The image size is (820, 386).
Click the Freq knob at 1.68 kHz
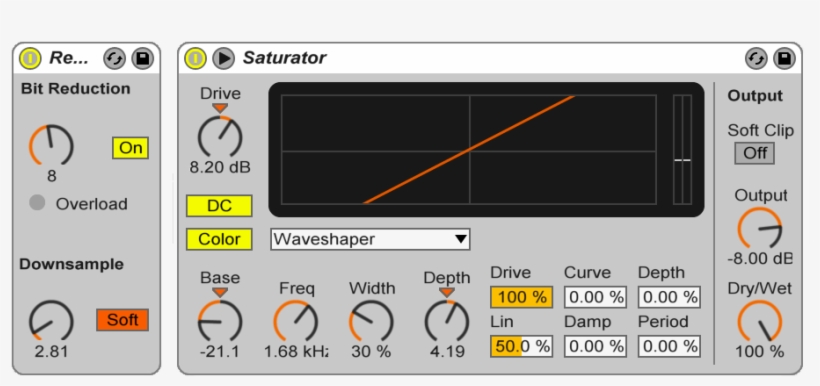[295, 321]
